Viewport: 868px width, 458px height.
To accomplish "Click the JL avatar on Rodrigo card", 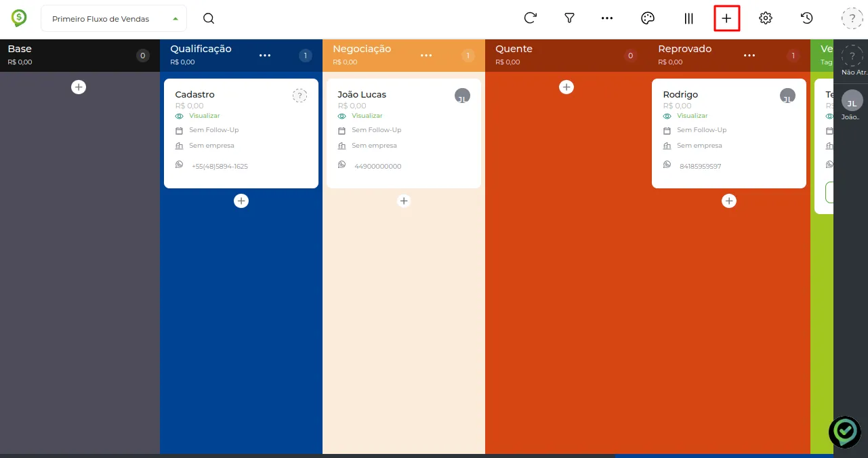I will [787, 96].
